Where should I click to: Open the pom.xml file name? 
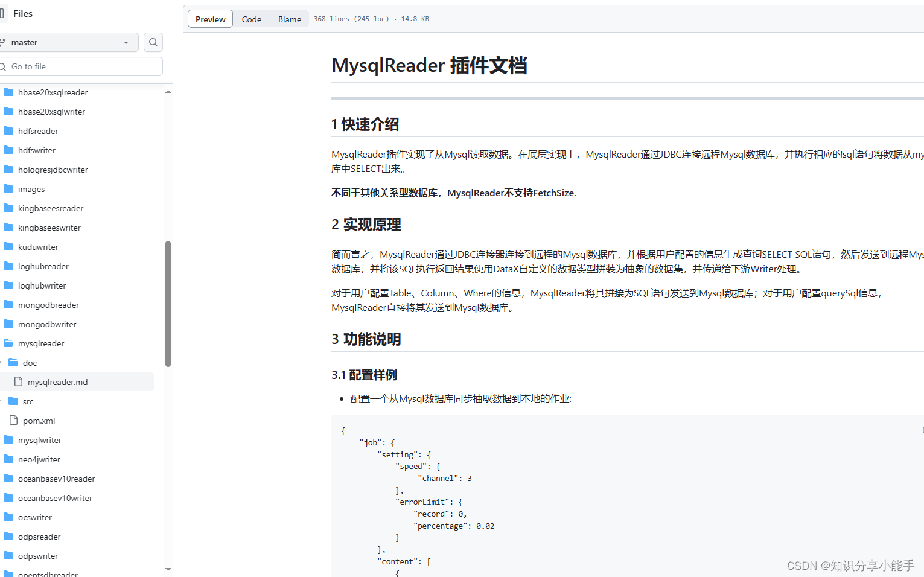pyautogui.click(x=39, y=421)
